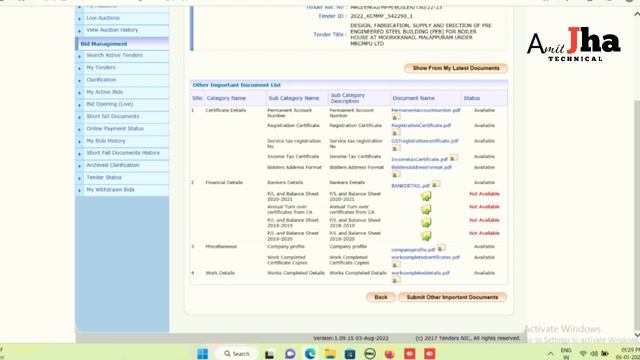Click lock icon below GSTregistrationcertificate.pdf

point(396,148)
